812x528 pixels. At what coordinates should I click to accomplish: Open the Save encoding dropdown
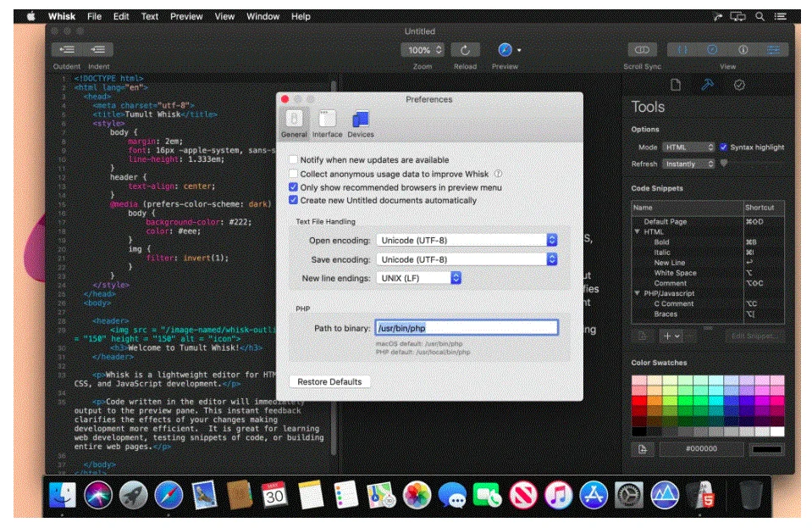(467, 259)
